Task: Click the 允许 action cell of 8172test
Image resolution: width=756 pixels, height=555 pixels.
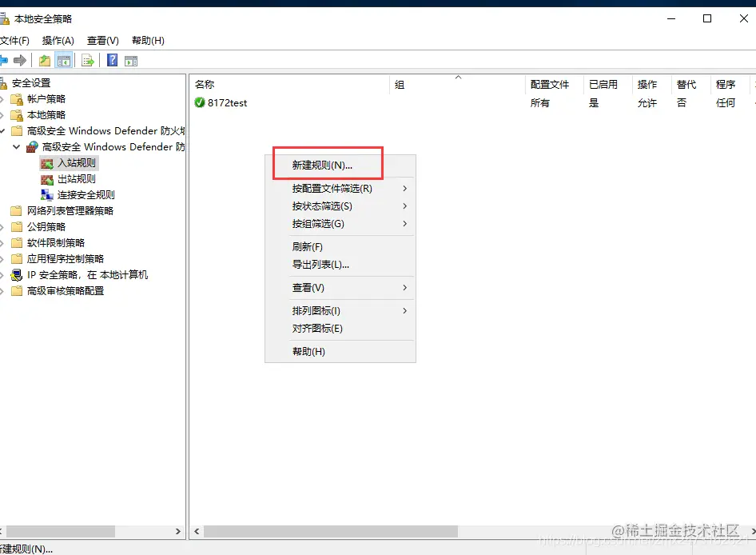Action: click(x=647, y=103)
